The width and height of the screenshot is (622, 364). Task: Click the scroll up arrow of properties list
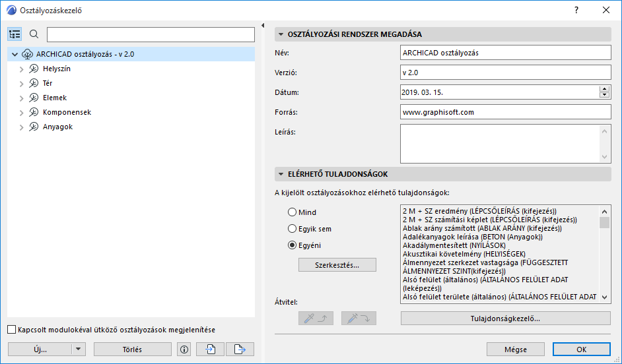pos(605,212)
